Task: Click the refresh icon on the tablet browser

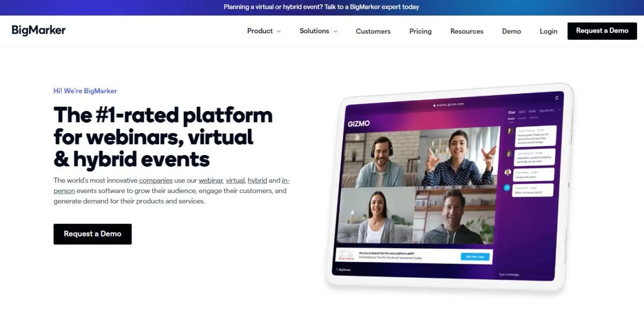Action: 557,98
